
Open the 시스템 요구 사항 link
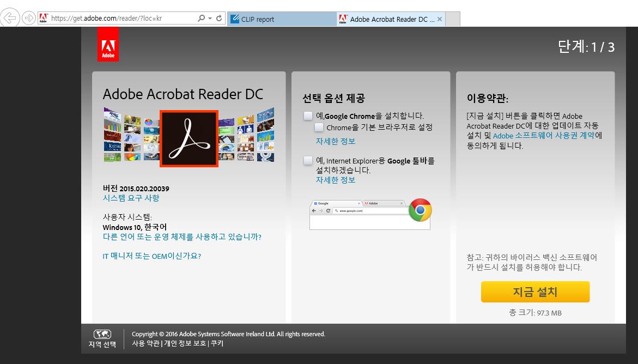131,198
